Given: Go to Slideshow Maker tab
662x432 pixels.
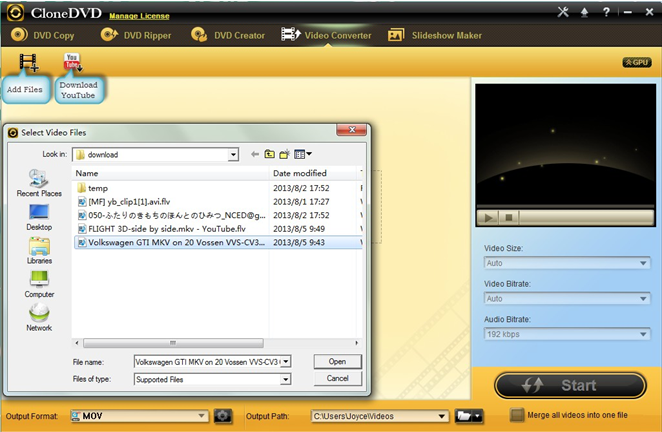Looking at the screenshot, I should point(435,35).
